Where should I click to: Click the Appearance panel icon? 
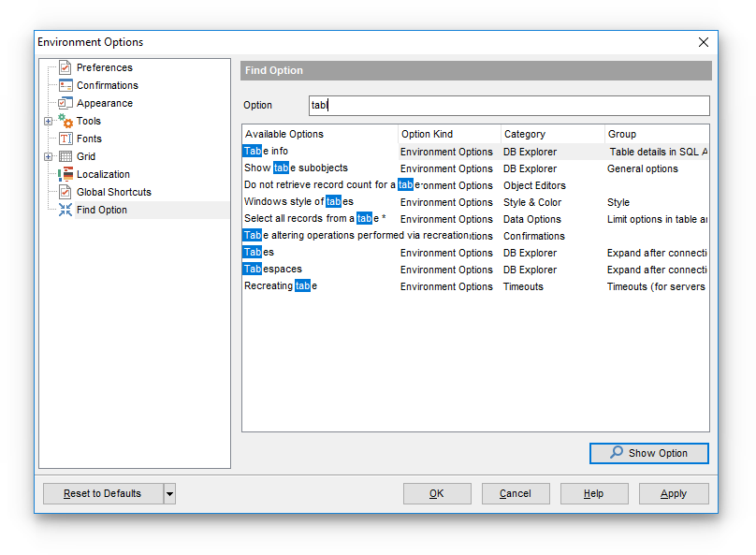65,103
